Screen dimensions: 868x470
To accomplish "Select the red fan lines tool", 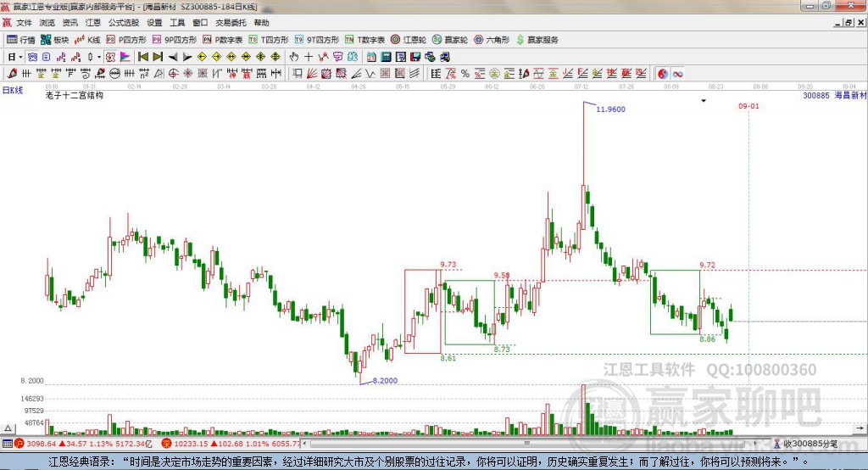I will point(312,74).
